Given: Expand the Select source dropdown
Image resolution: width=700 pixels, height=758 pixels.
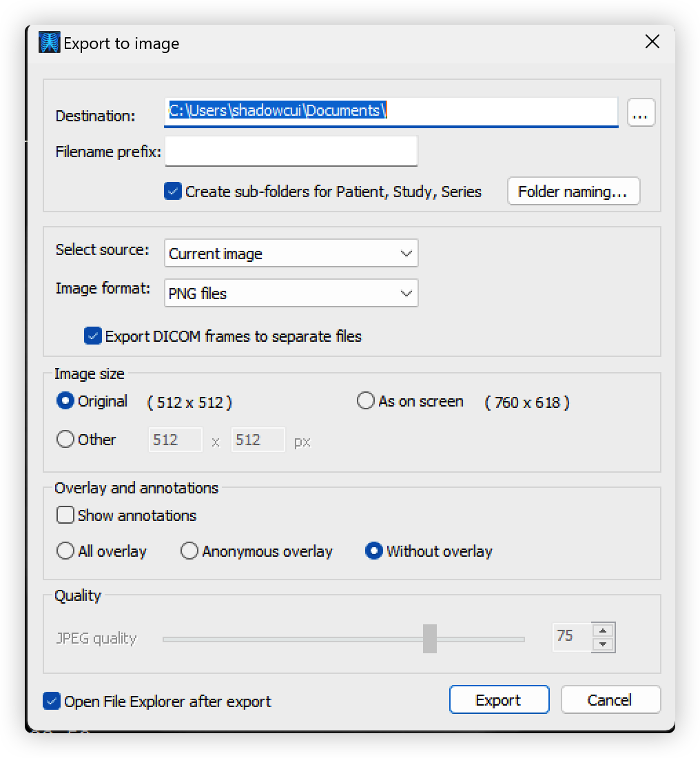Looking at the screenshot, I should click(x=291, y=253).
